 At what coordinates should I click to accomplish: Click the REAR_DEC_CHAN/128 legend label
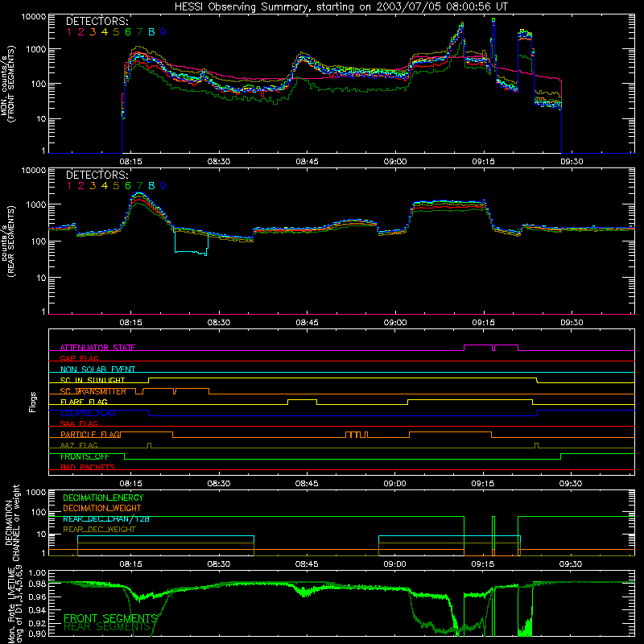point(106,519)
